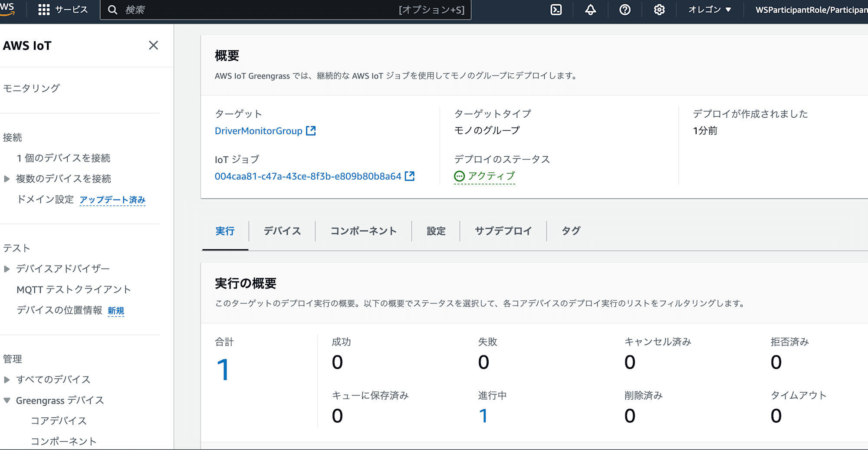Click the 成功 count value
This screenshot has width=868, height=450.
tap(338, 362)
